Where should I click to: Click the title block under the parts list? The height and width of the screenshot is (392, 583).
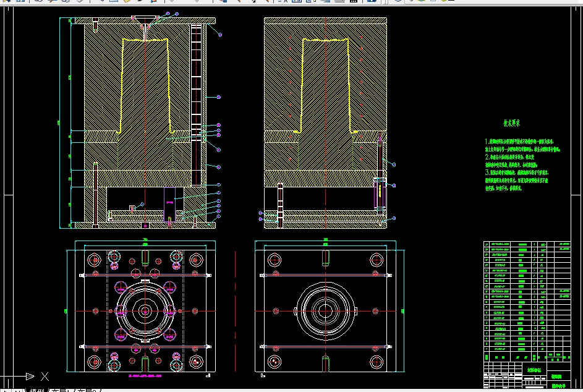pos(527,375)
